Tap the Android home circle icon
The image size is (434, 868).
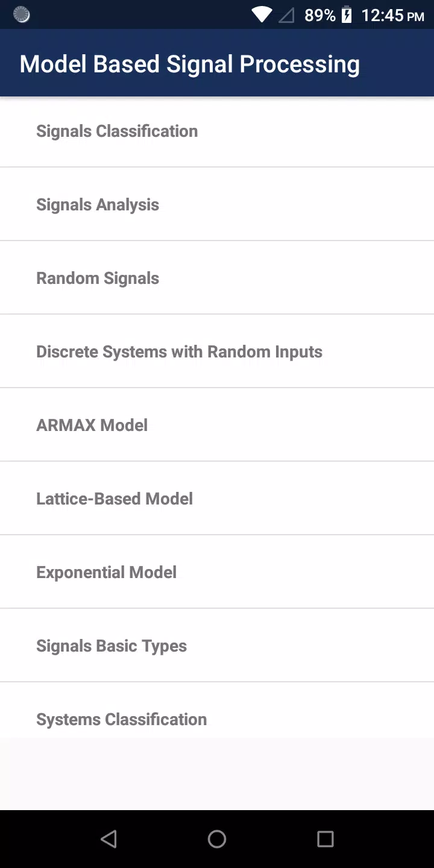(x=217, y=839)
